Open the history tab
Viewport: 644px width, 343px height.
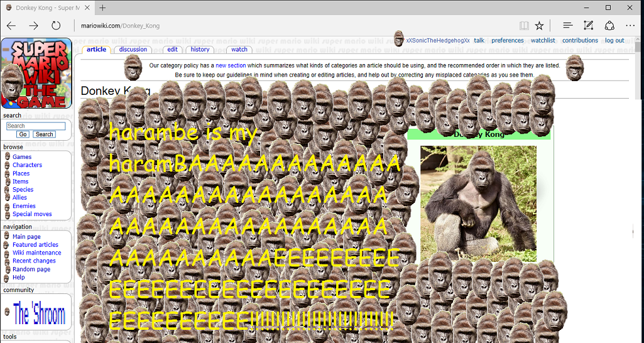click(x=200, y=50)
